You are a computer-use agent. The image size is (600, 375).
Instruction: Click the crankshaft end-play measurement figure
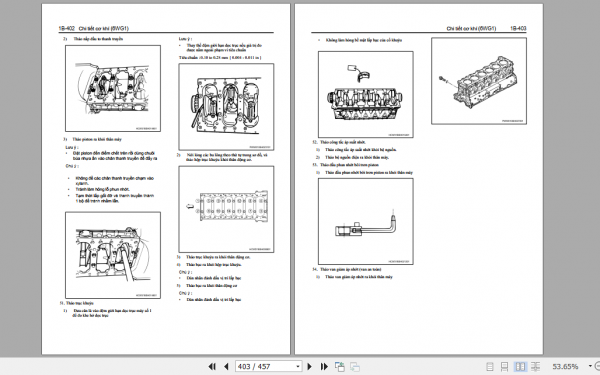(226, 107)
